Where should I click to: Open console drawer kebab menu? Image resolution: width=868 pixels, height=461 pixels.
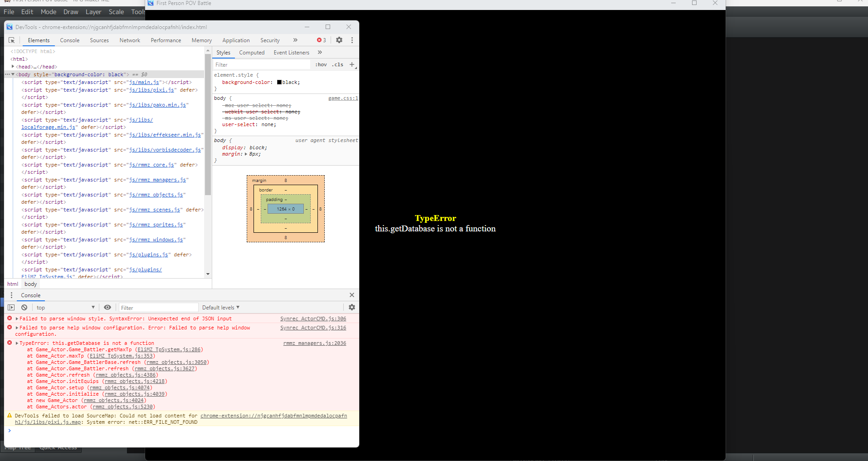(11, 295)
